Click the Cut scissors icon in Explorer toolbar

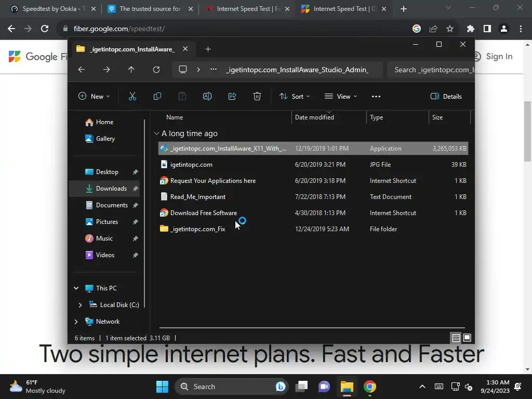tap(132, 96)
